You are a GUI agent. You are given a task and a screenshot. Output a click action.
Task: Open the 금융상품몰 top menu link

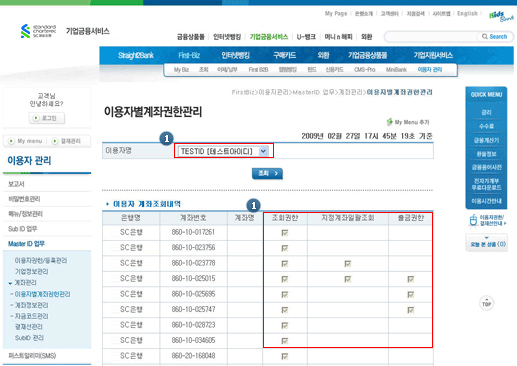point(190,37)
